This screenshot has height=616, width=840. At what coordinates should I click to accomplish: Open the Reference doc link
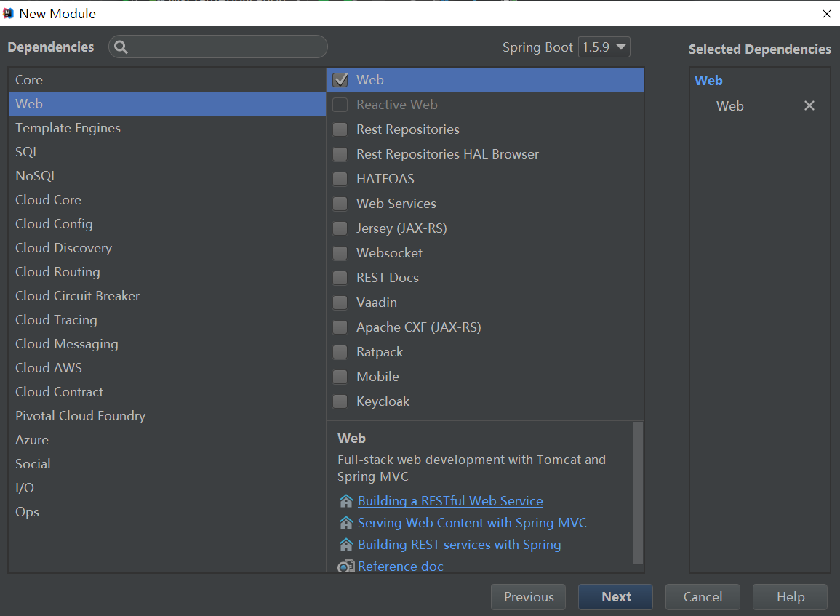point(400,567)
